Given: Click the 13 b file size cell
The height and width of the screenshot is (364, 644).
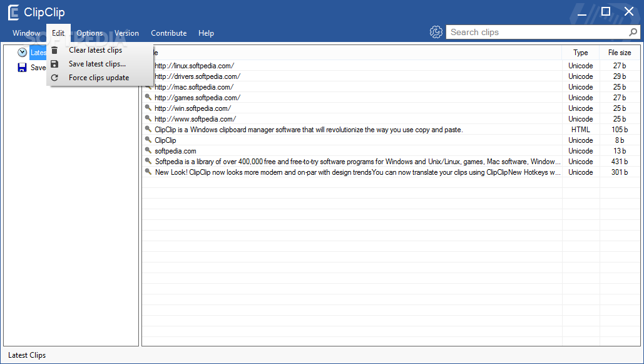Looking at the screenshot, I should pyautogui.click(x=620, y=151).
